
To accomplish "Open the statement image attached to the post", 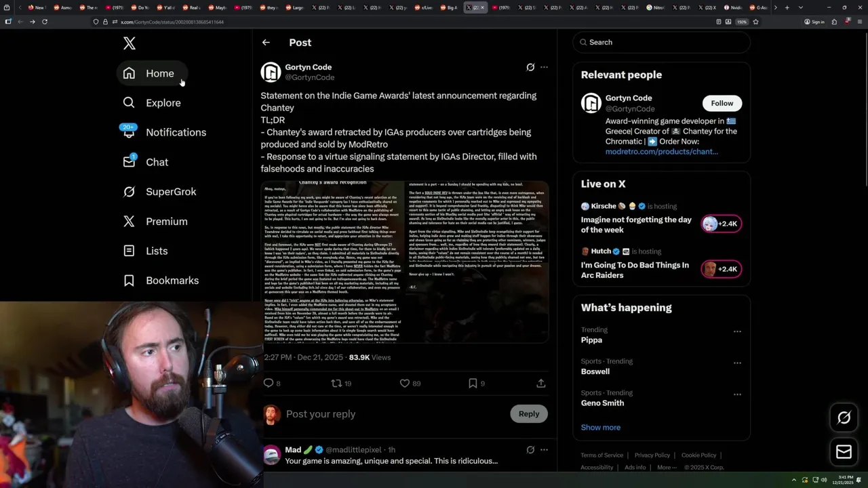I will (405, 262).
